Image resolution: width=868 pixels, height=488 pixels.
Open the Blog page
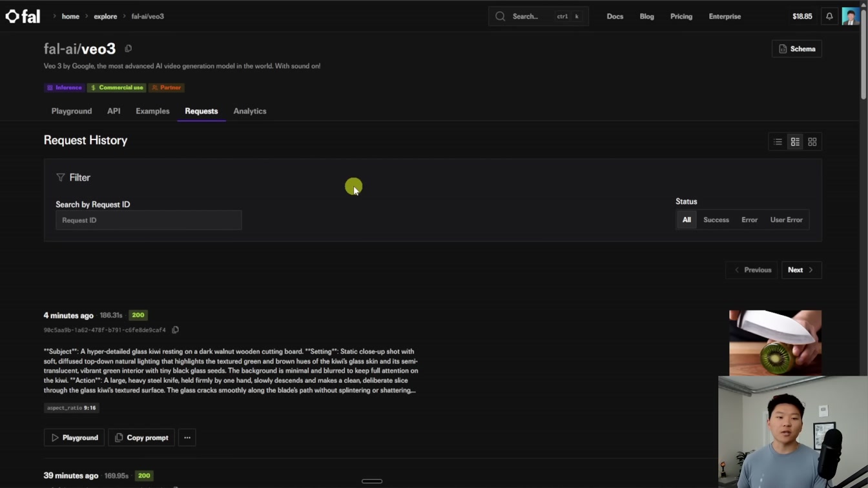[646, 16]
